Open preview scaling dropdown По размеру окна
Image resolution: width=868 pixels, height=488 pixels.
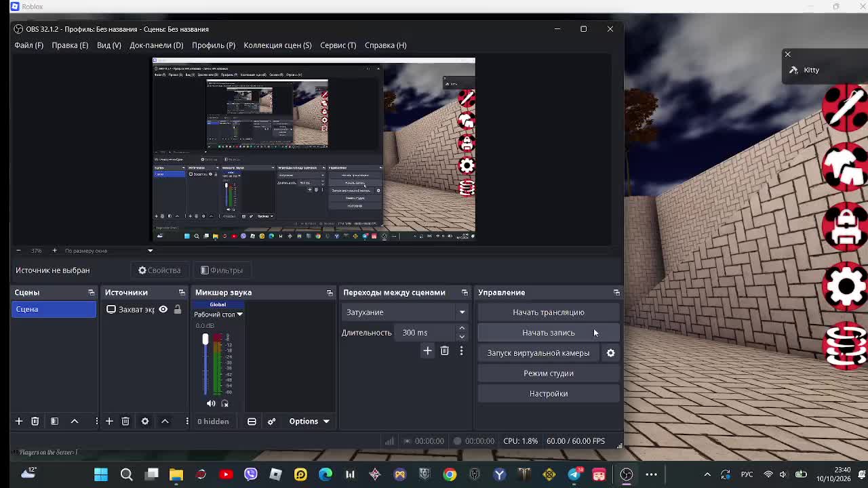click(109, 251)
